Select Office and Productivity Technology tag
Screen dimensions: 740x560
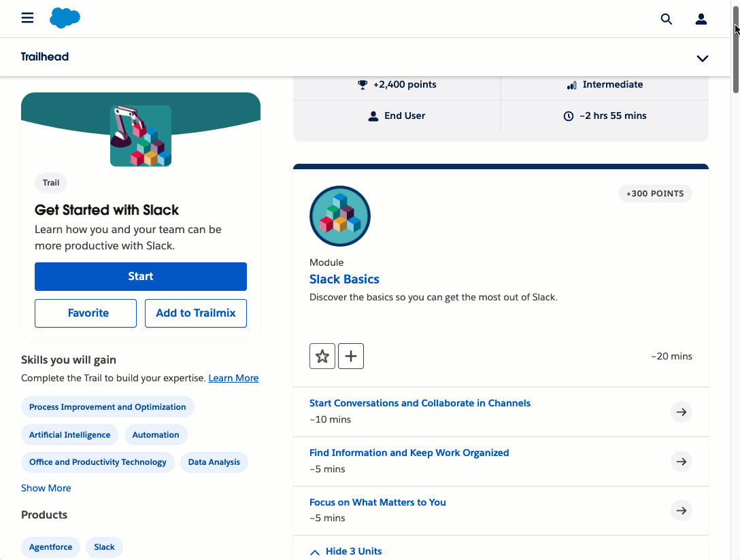(98, 462)
